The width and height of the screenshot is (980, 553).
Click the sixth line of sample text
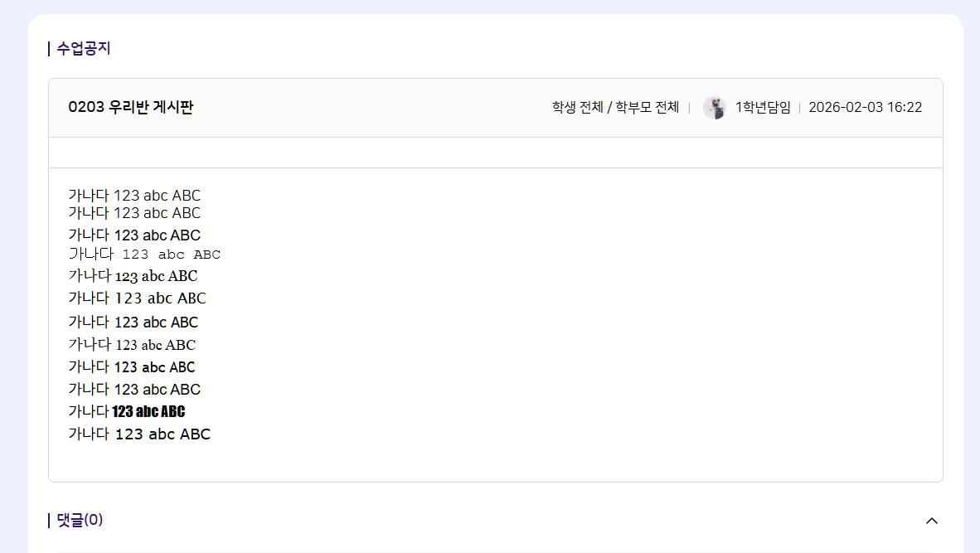coord(137,298)
